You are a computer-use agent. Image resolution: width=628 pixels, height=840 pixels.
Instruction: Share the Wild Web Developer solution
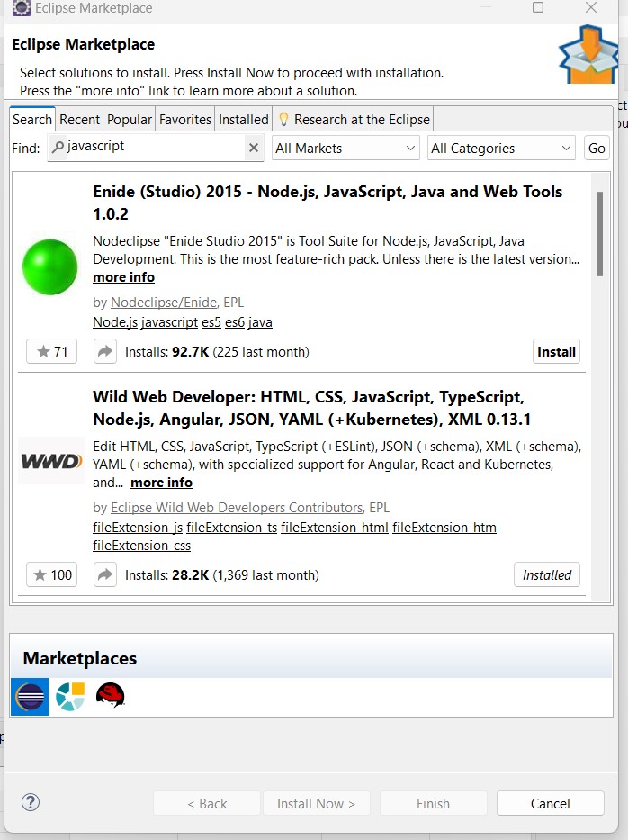pos(105,574)
